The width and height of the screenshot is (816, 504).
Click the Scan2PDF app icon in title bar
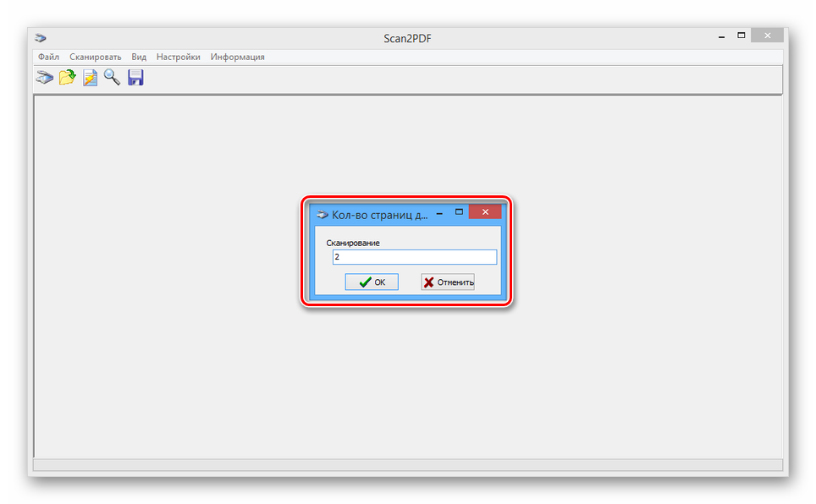(x=40, y=38)
